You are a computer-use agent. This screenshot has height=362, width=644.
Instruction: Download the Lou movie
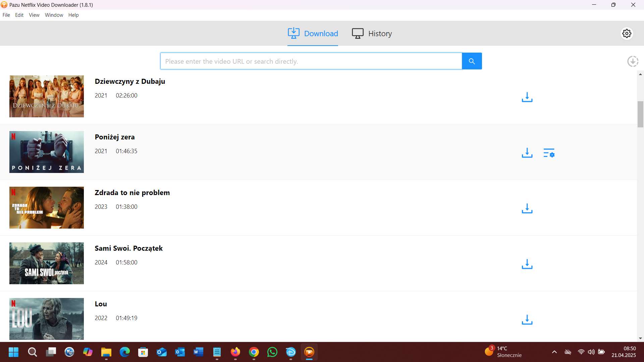point(527,320)
